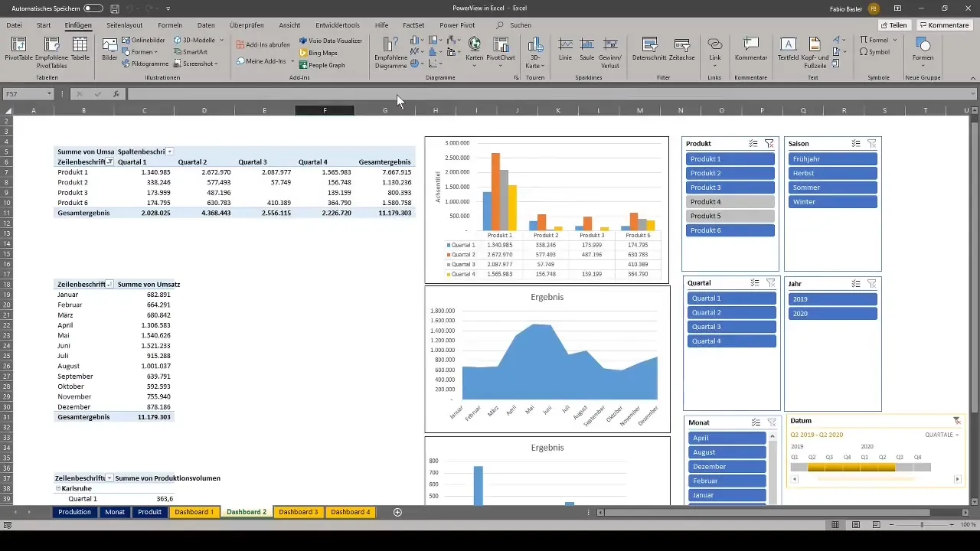Screen dimensions: 980x551
Task: Insert a PivotTable from the ribbon
Action: 19,50
